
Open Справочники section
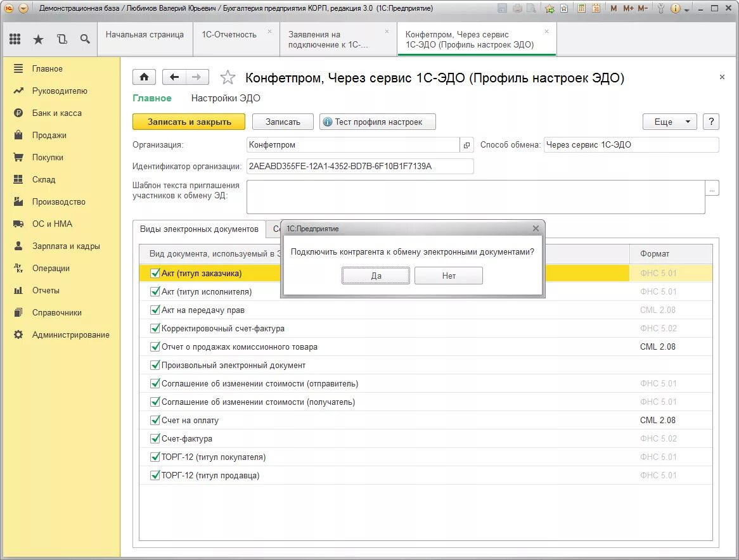coord(56,312)
